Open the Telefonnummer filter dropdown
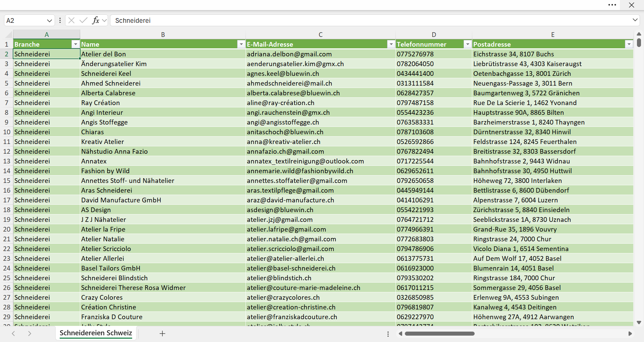The height and width of the screenshot is (342, 644). 468,44
